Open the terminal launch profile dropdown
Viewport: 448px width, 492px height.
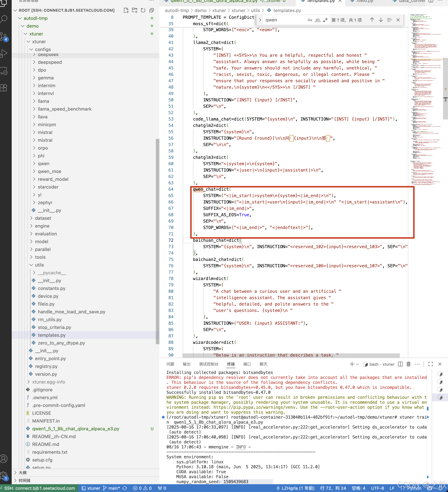point(358,364)
